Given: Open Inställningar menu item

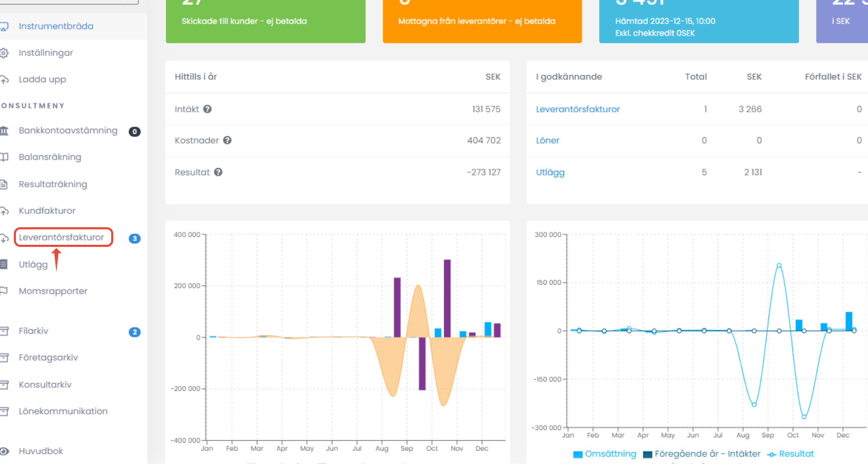Looking at the screenshot, I should click(46, 53).
